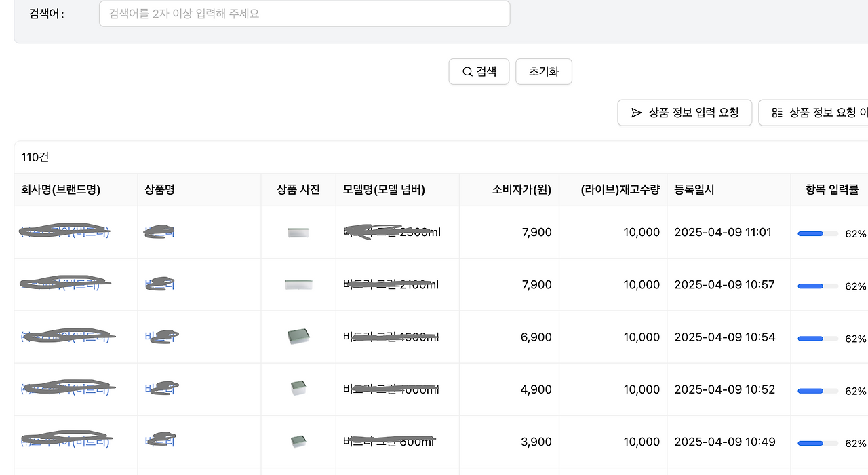Click product name link in 10:49 row
The image size is (868, 475).
[x=160, y=441]
